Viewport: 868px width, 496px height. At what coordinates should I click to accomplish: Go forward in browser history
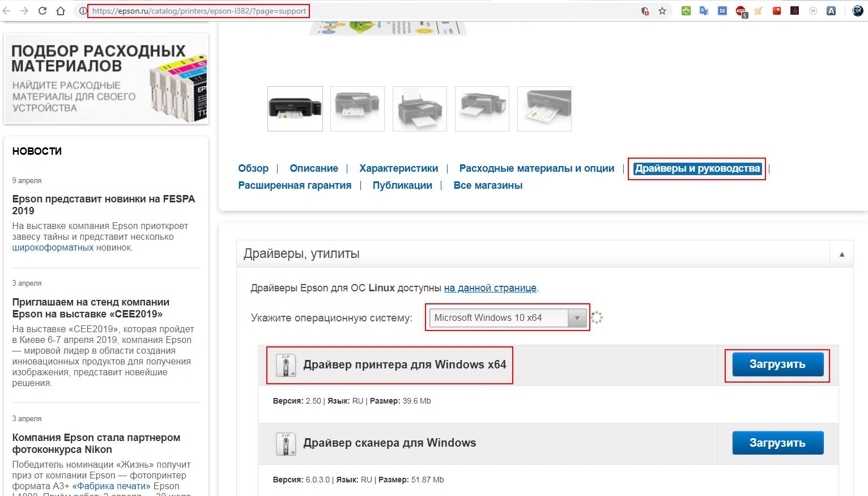[x=24, y=11]
